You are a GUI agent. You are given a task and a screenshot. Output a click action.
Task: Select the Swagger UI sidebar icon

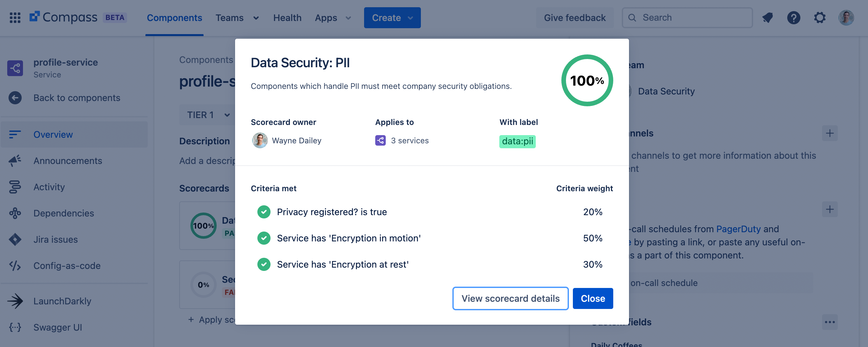click(15, 327)
